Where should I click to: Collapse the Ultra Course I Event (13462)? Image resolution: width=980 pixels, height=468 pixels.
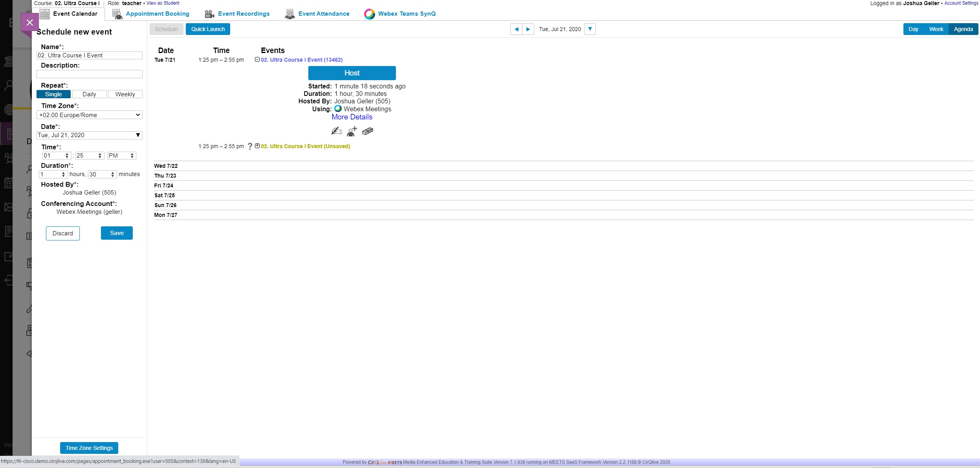tap(257, 60)
